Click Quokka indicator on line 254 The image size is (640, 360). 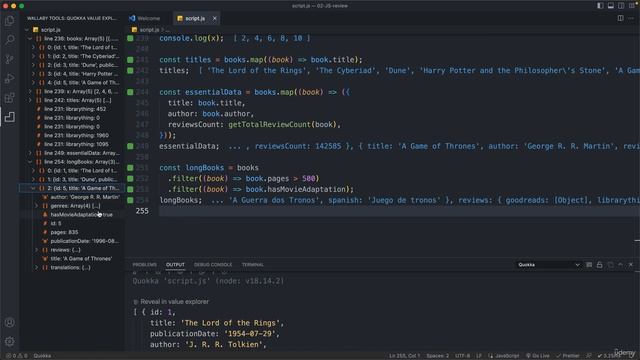pyautogui.click(x=130, y=200)
